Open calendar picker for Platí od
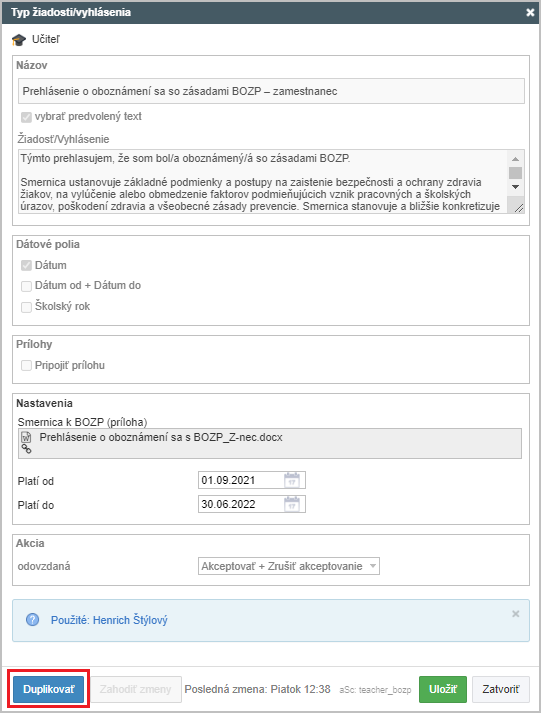The image size is (541, 713). click(x=292, y=480)
